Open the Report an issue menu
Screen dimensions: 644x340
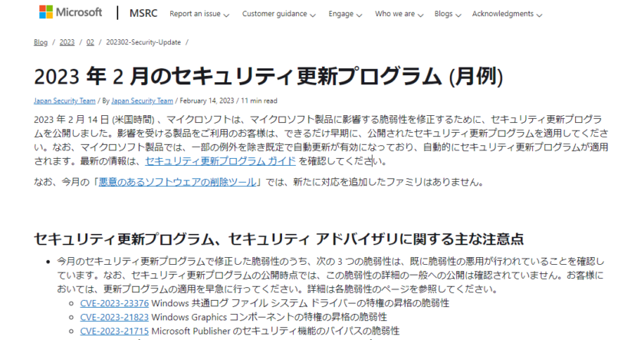(199, 14)
